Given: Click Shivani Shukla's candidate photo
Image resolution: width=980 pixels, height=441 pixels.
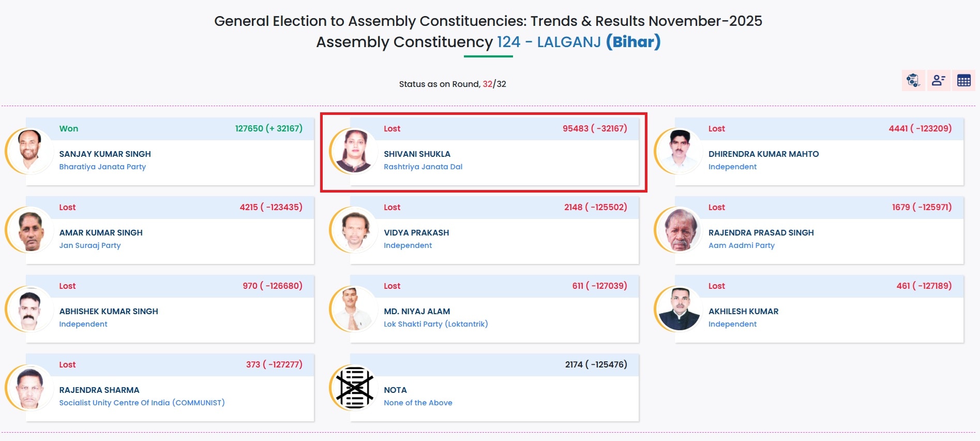Looking at the screenshot, I should [x=354, y=152].
